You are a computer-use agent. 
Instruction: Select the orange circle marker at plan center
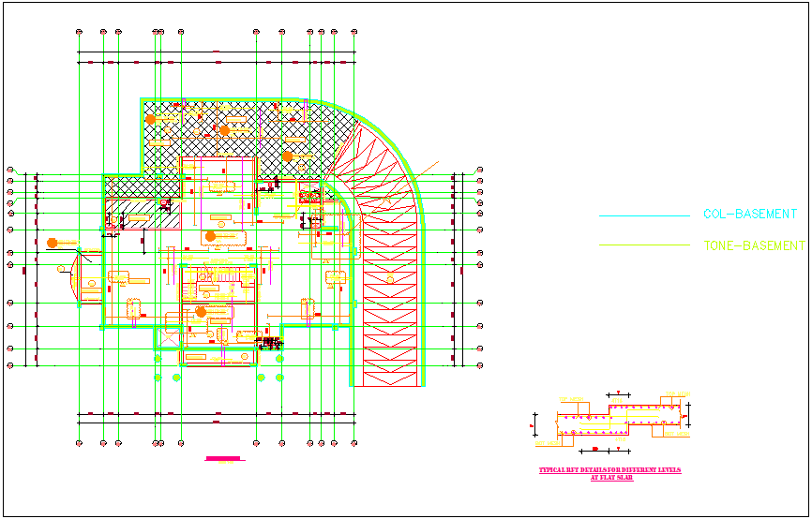[x=210, y=236]
